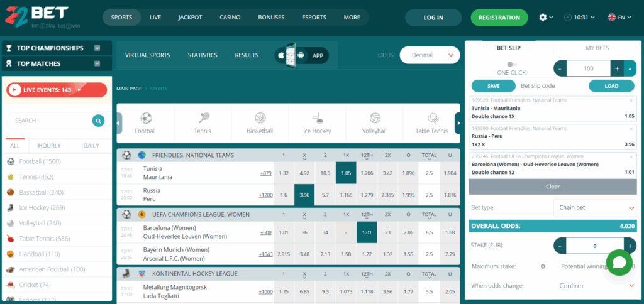
Task: Tick the Top Championships checkbox
Action: click(97, 48)
